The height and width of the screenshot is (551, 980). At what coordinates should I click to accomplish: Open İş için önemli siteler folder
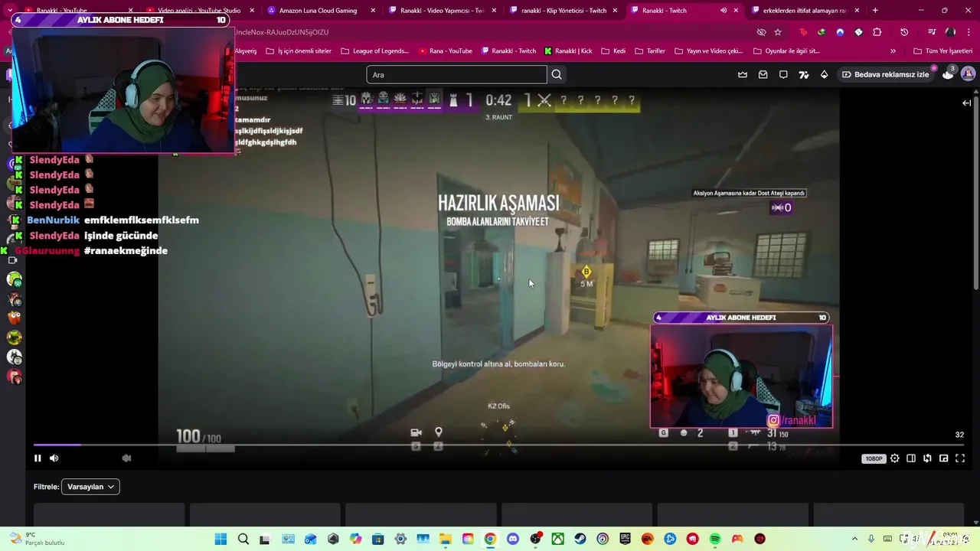pos(298,51)
